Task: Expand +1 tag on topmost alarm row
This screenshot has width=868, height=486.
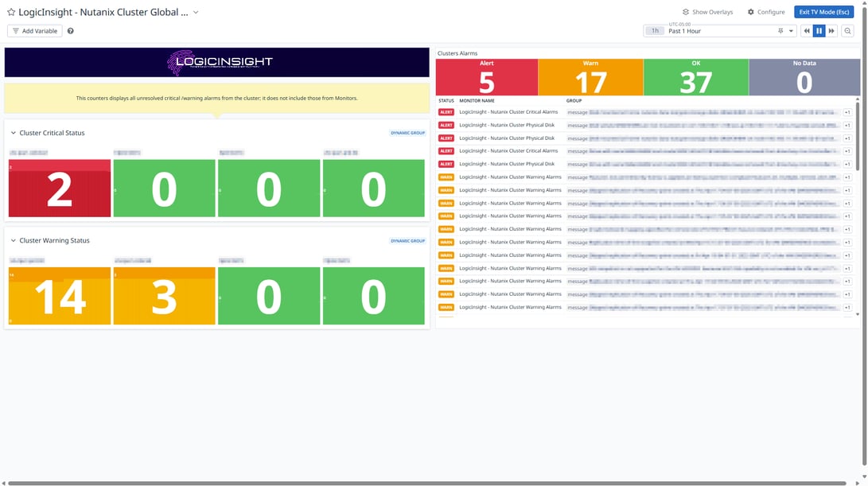Action: tap(847, 112)
